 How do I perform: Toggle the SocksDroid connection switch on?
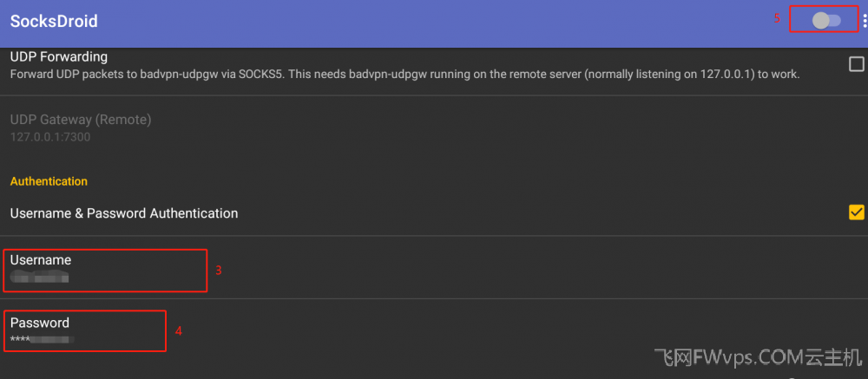826,21
